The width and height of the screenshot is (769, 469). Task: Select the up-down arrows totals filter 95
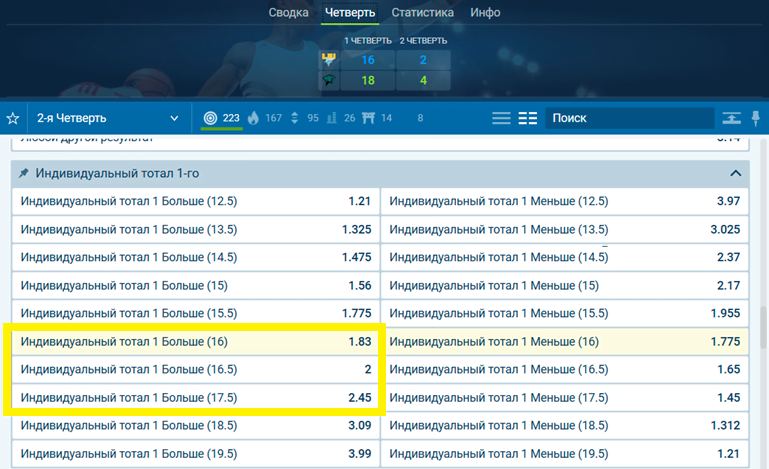[306, 118]
